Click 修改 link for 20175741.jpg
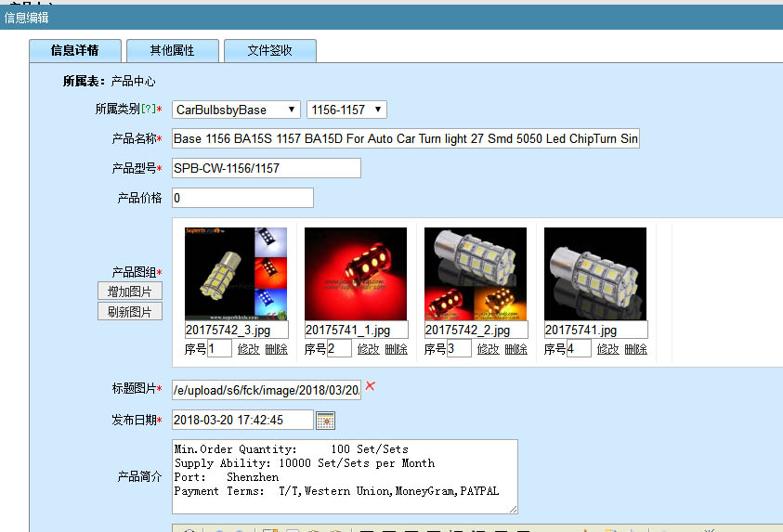The width and height of the screenshot is (783, 532). [x=608, y=349]
